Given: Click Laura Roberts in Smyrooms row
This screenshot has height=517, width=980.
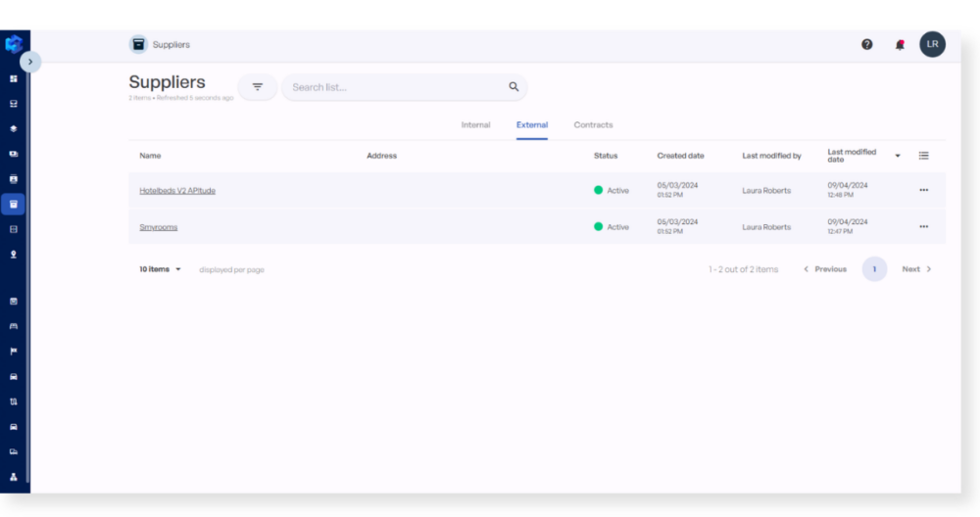Looking at the screenshot, I should point(766,227).
